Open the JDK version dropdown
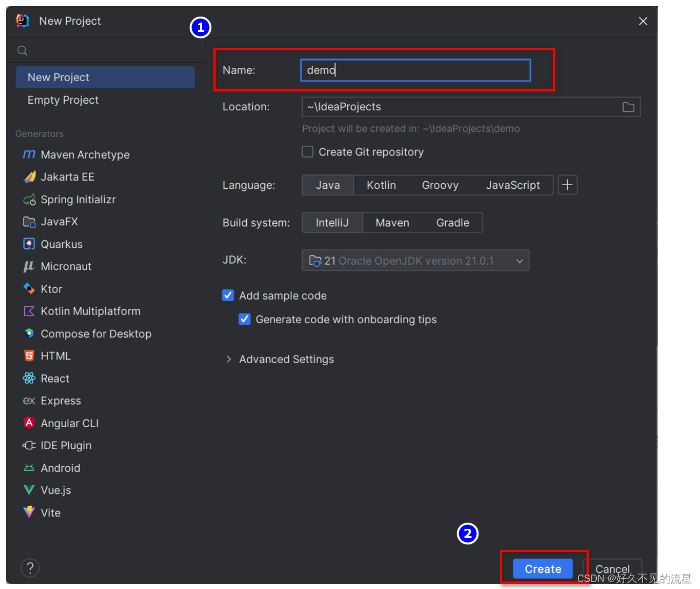This screenshot has width=700, height=589. 416,260
